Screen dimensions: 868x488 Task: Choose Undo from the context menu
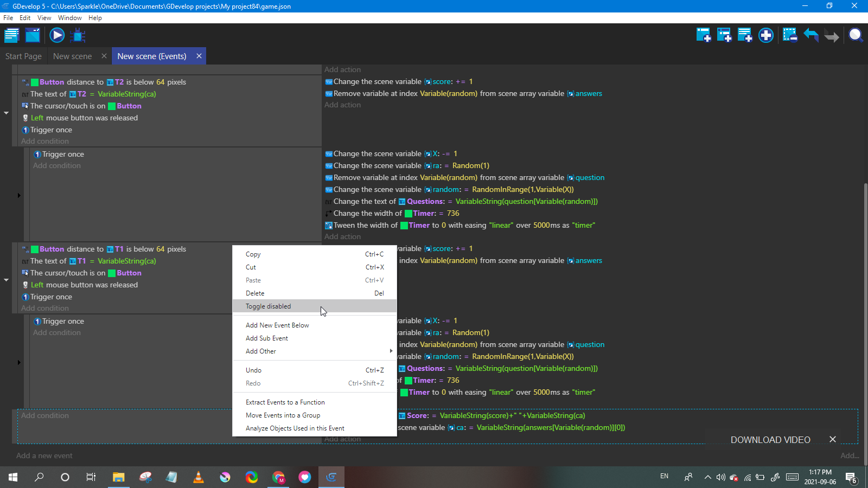(x=315, y=370)
